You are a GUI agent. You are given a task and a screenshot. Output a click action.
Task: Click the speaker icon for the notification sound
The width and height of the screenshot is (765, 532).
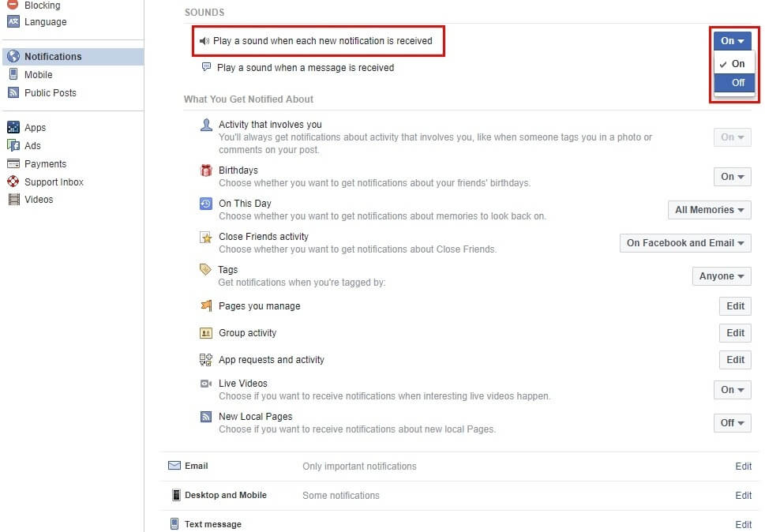204,41
